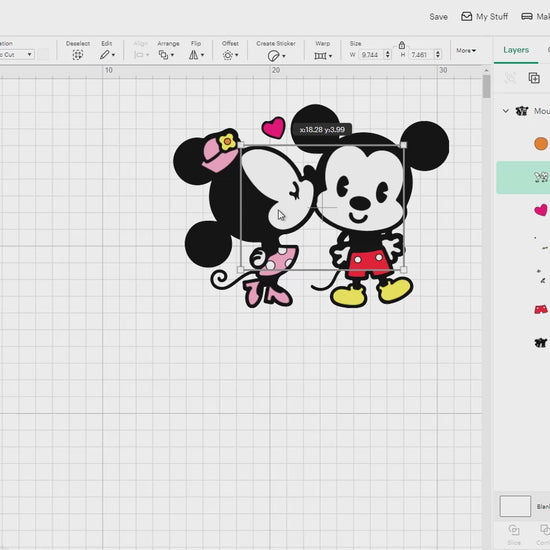Click the duplicate layer icon in Layers panel
Image resolution: width=550 pixels, height=550 pixels.
[534, 78]
